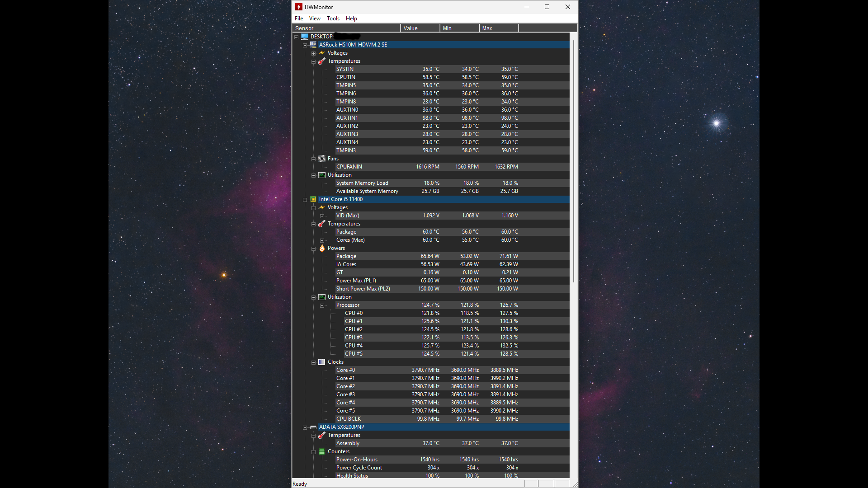The image size is (868, 488).
Task: Collapse the Intel Core i5 11400 tree
Action: click(305, 200)
